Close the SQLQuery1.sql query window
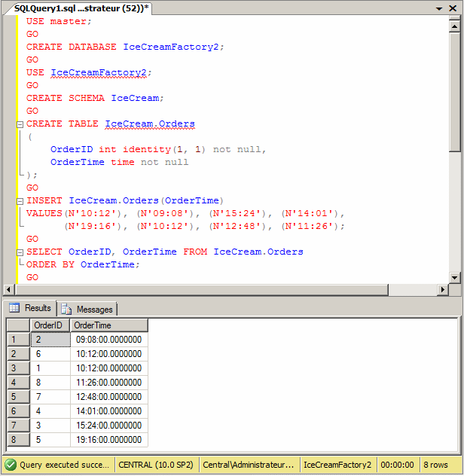Viewport: 464px width, 476px height. point(453,8)
